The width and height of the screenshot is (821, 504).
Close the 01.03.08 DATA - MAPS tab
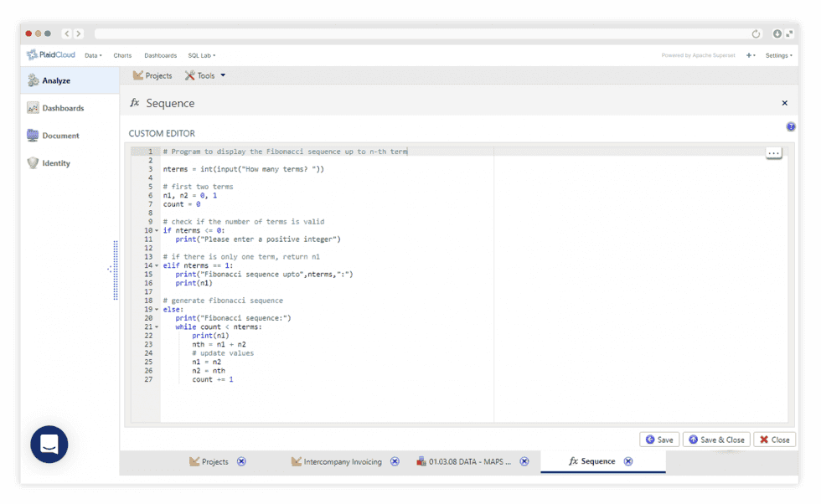pyautogui.click(x=524, y=461)
